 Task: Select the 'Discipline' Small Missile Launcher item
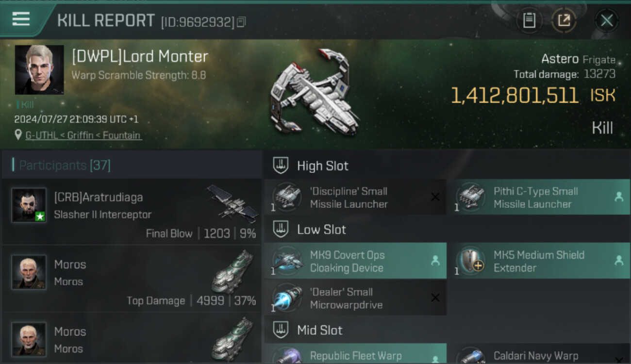pos(355,198)
